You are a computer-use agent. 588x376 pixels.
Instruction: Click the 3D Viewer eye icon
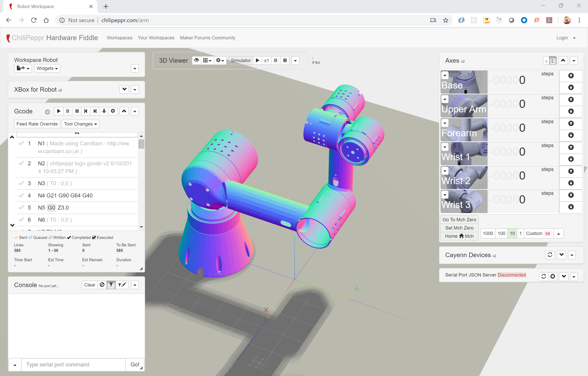[x=196, y=60]
